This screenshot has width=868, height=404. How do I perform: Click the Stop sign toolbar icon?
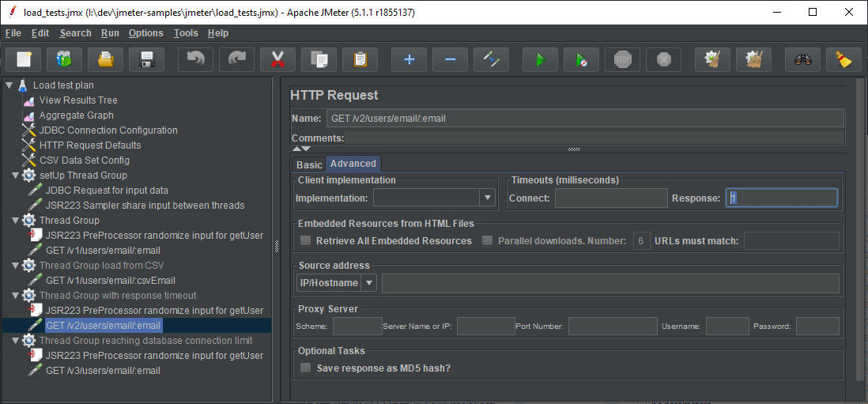[622, 59]
